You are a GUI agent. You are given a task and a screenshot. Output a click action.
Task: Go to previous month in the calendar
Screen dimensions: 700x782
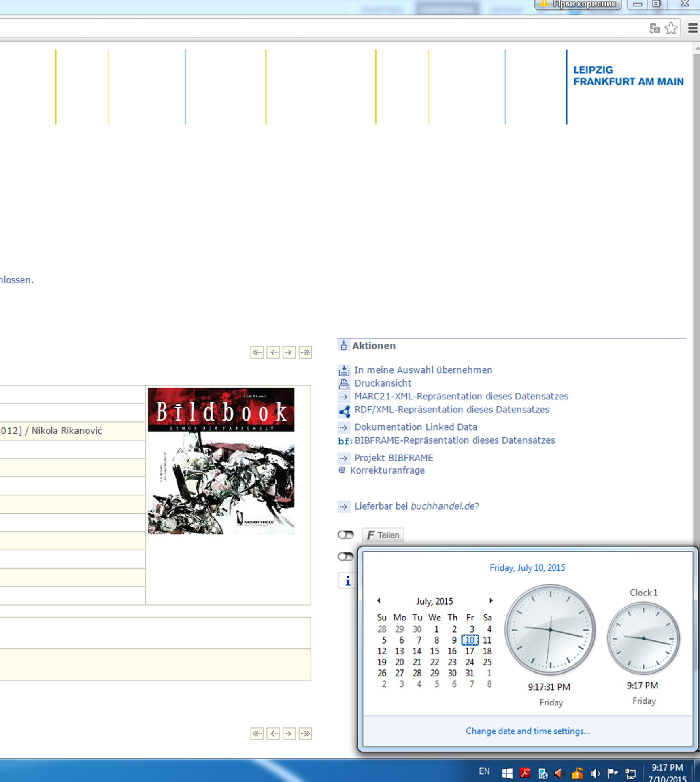click(x=379, y=601)
